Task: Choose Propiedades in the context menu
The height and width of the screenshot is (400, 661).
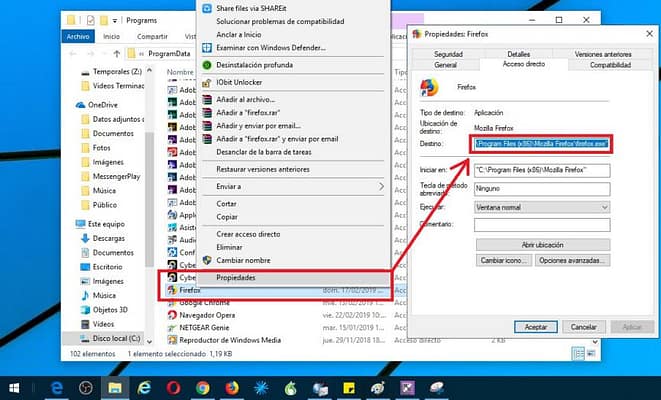Action: pos(243,276)
